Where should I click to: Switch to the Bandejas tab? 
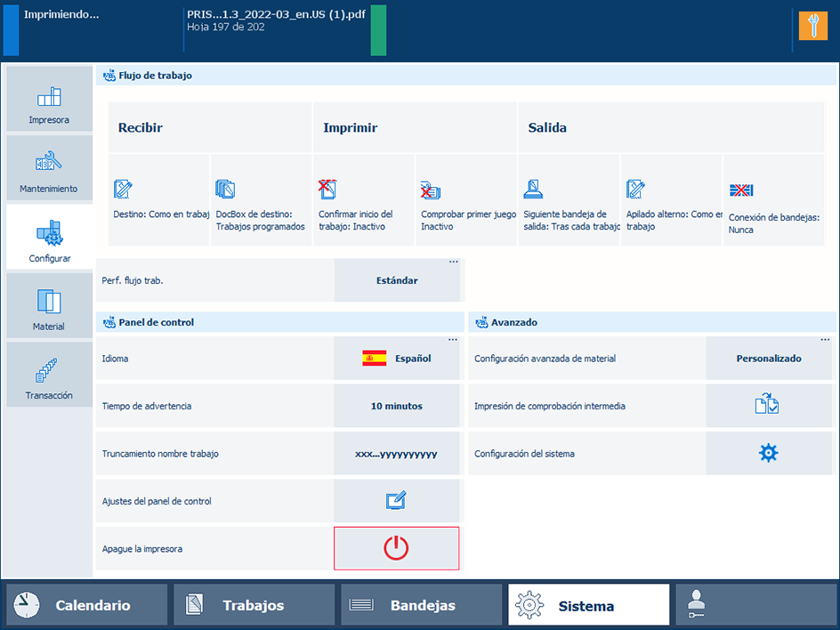pos(422,605)
